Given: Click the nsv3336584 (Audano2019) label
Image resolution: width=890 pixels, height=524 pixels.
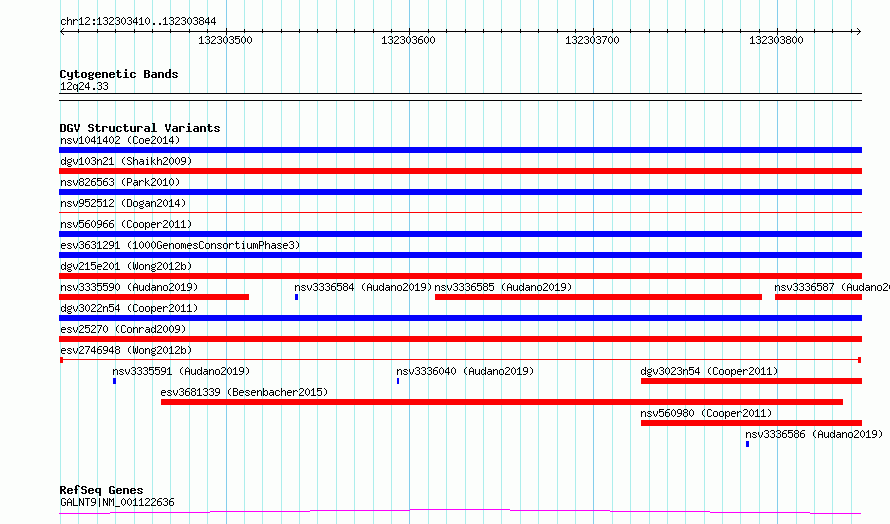Looking at the screenshot, I should tap(363, 287).
